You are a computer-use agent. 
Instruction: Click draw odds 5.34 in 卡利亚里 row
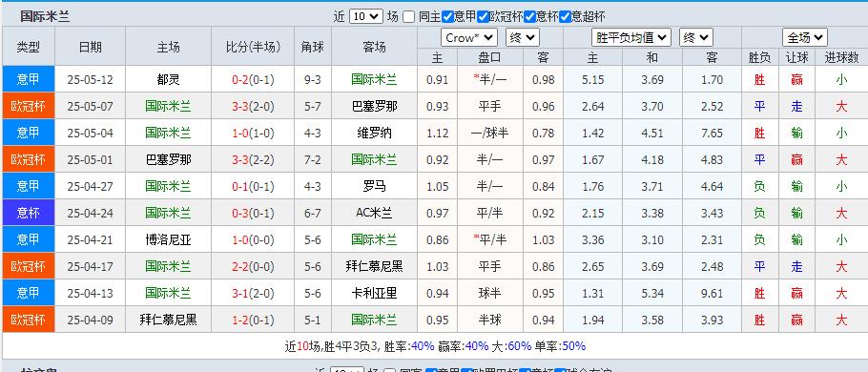[652, 293]
